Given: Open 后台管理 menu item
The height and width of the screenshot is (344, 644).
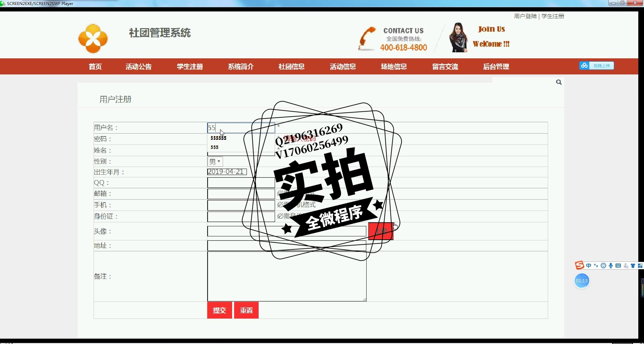Looking at the screenshot, I should coord(496,66).
